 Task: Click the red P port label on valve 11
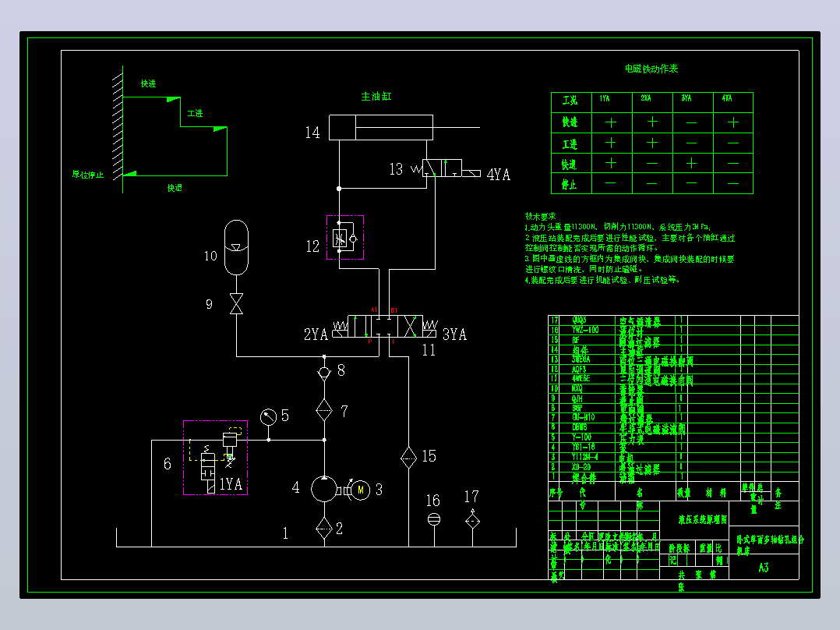(x=369, y=342)
